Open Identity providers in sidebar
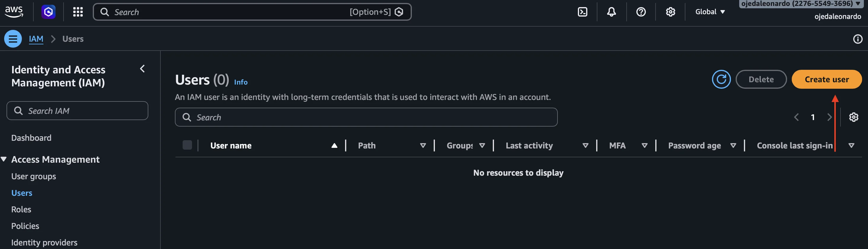 point(44,242)
